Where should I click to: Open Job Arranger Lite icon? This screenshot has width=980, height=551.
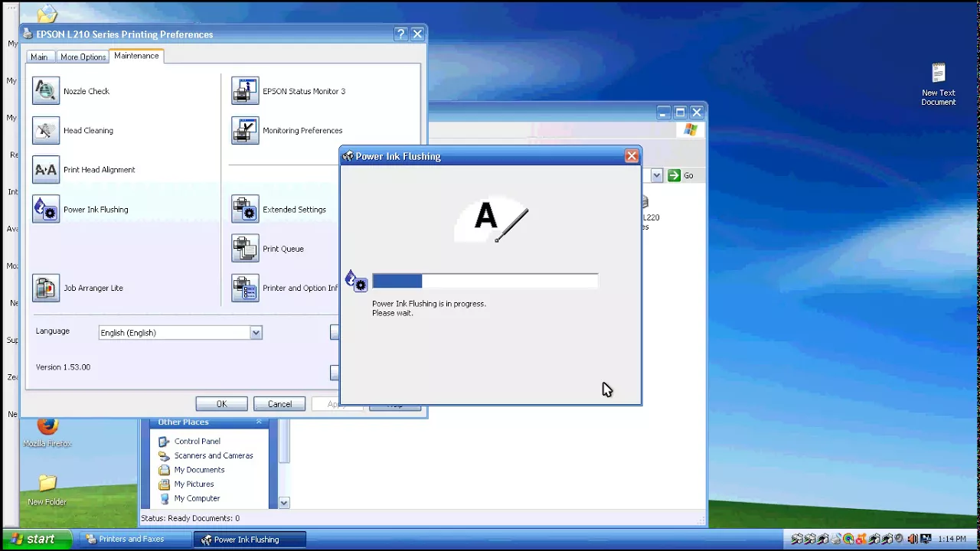(x=46, y=288)
